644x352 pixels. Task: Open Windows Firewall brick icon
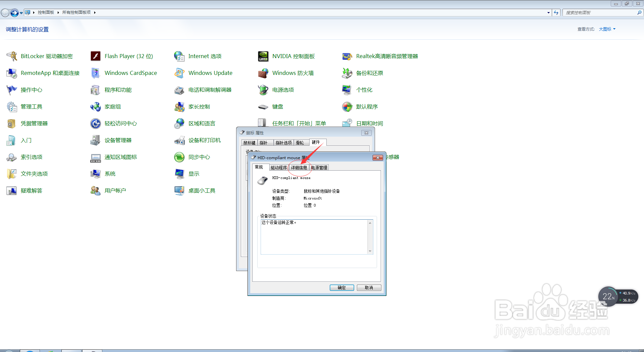coord(263,73)
